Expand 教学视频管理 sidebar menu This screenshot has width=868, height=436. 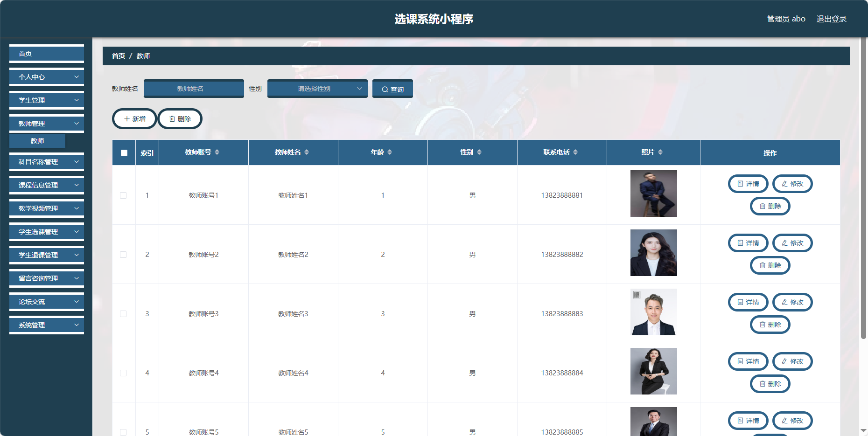point(47,208)
